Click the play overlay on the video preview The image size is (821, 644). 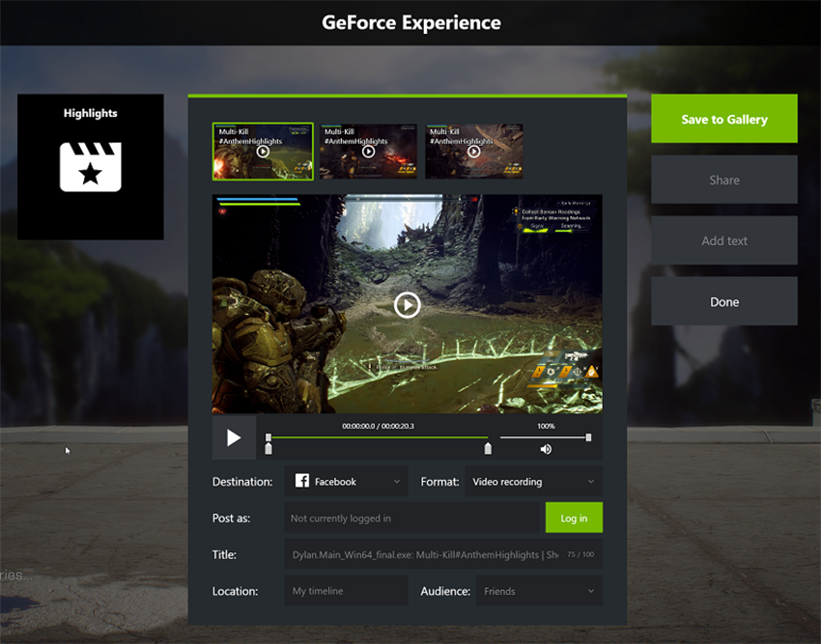click(407, 306)
